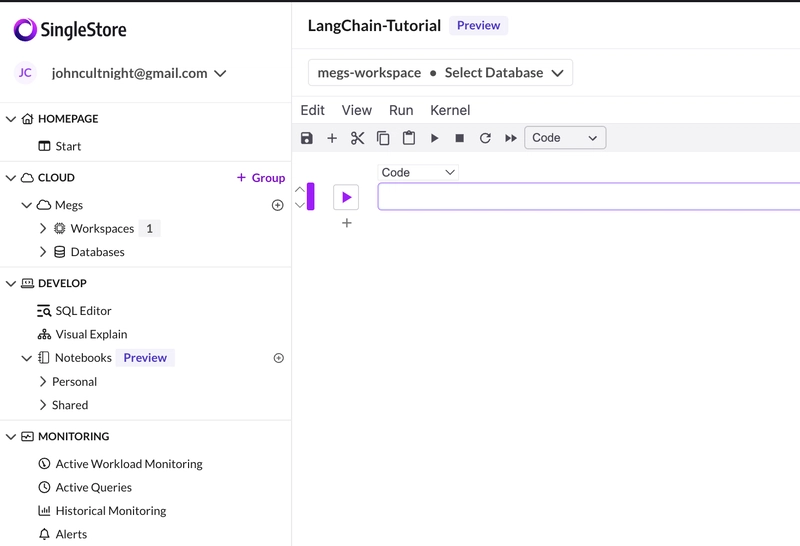
Task: Open the toolbar Code cell type dropdown
Action: coord(565,138)
